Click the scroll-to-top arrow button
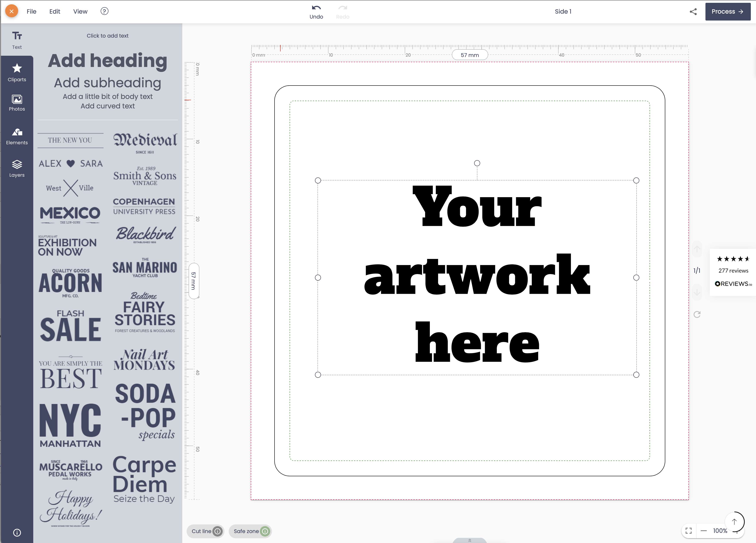This screenshot has height=543, width=756. 734,522
